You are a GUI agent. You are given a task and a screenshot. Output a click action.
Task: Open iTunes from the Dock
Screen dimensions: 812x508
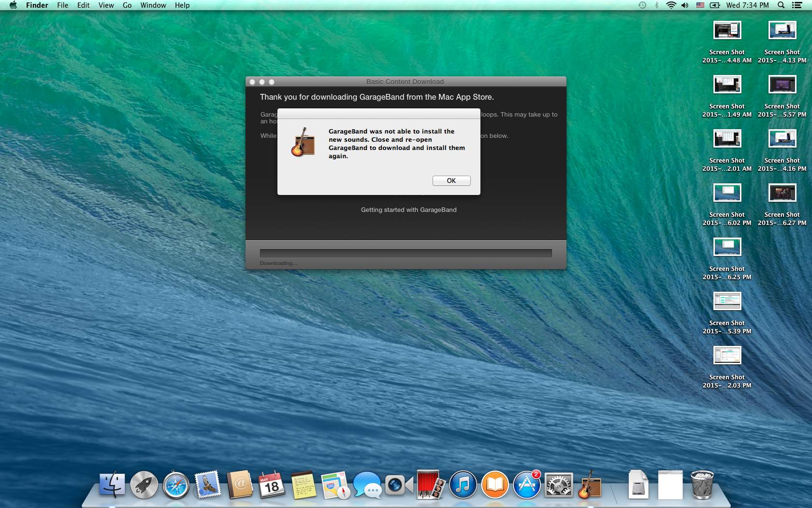[463, 485]
